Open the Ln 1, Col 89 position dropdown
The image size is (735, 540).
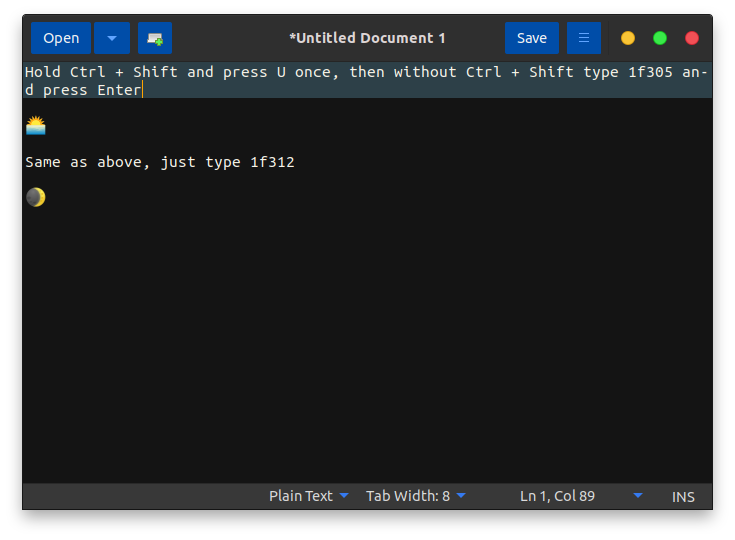click(581, 496)
